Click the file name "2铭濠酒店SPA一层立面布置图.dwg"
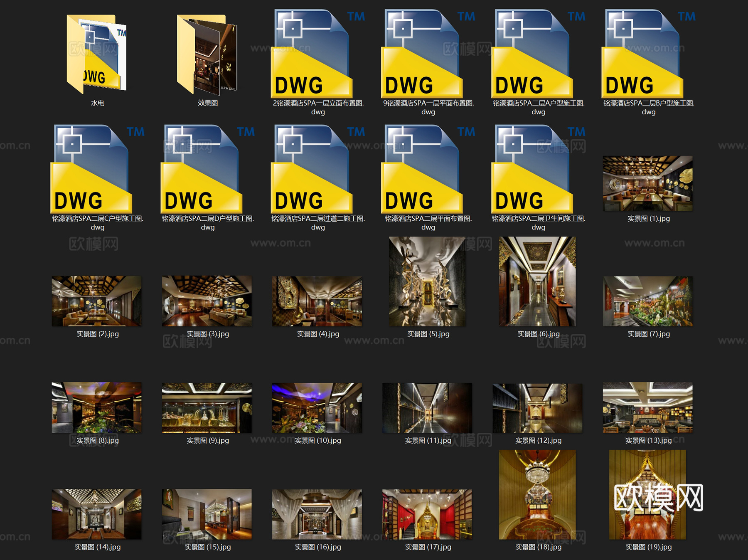Image resolution: width=748 pixels, height=560 pixels. point(318,107)
